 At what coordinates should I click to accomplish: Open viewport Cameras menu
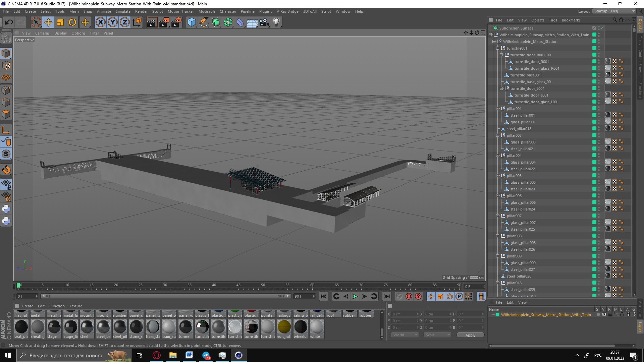click(42, 33)
